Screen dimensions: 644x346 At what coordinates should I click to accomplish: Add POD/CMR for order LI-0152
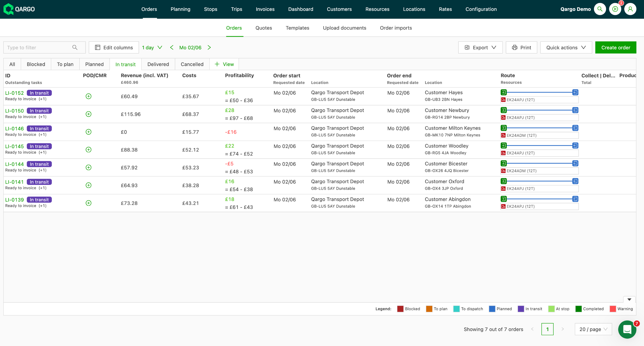coord(88,96)
